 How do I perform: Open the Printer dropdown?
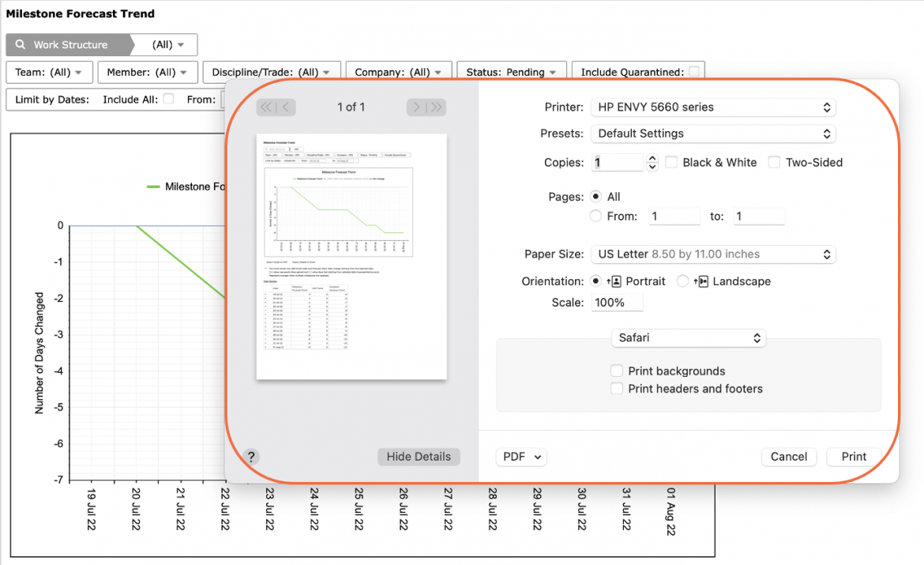pos(713,107)
